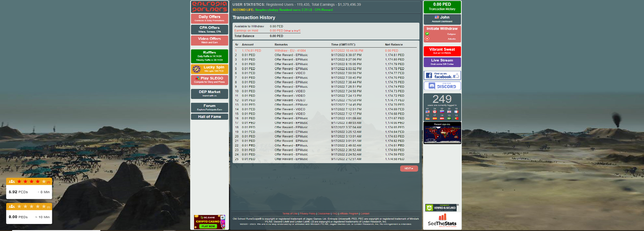Click the NEXT page button
The width and height of the screenshot is (644, 231).
click(409, 169)
